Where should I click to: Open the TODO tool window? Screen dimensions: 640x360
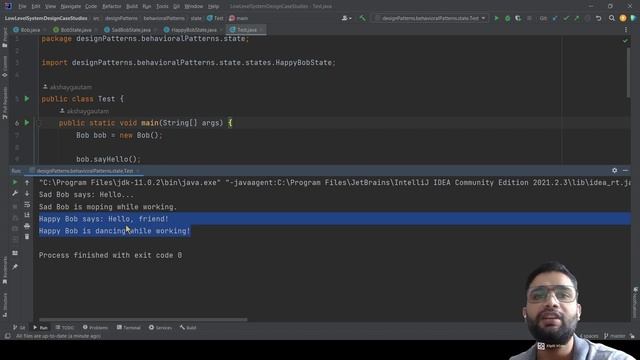coord(65,327)
